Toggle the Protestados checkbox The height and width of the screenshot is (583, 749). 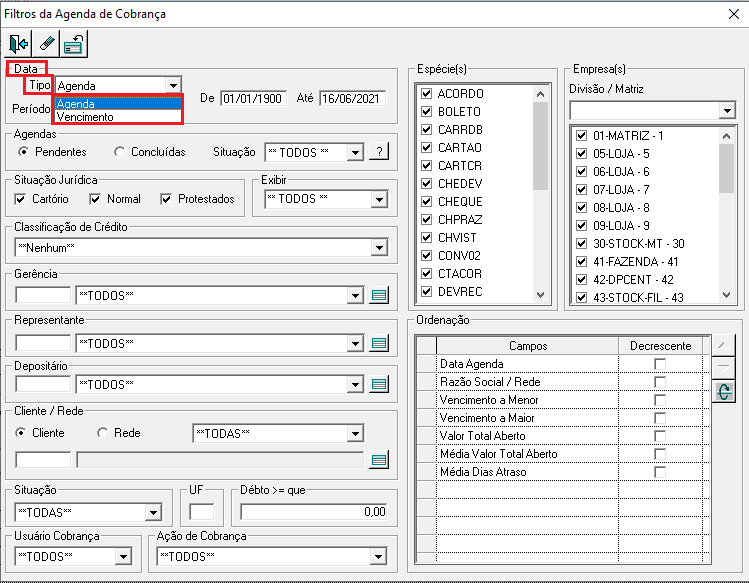tap(166, 199)
